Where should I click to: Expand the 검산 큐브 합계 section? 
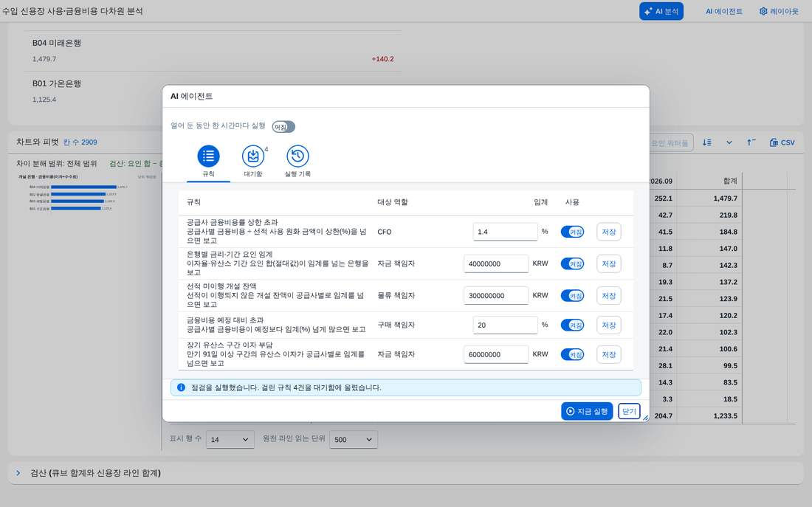pos(18,473)
